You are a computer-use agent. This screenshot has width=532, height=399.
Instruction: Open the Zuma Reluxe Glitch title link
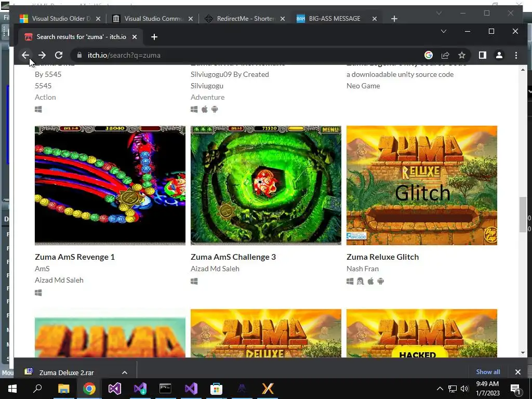[x=382, y=257]
